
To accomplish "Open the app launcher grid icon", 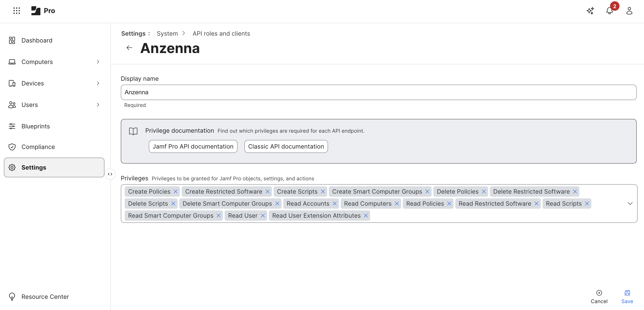I will pyautogui.click(x=17, y=11).
